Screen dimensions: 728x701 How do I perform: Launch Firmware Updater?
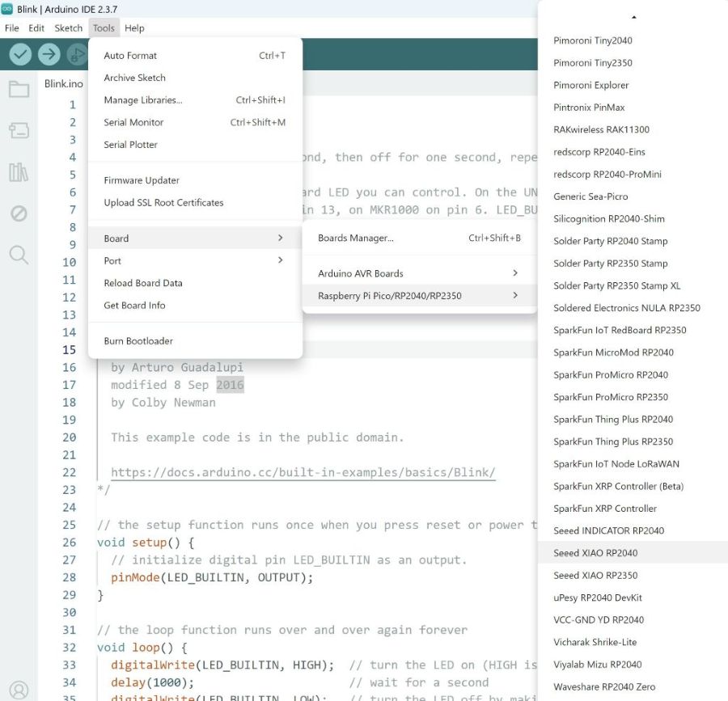pos(195,180)
